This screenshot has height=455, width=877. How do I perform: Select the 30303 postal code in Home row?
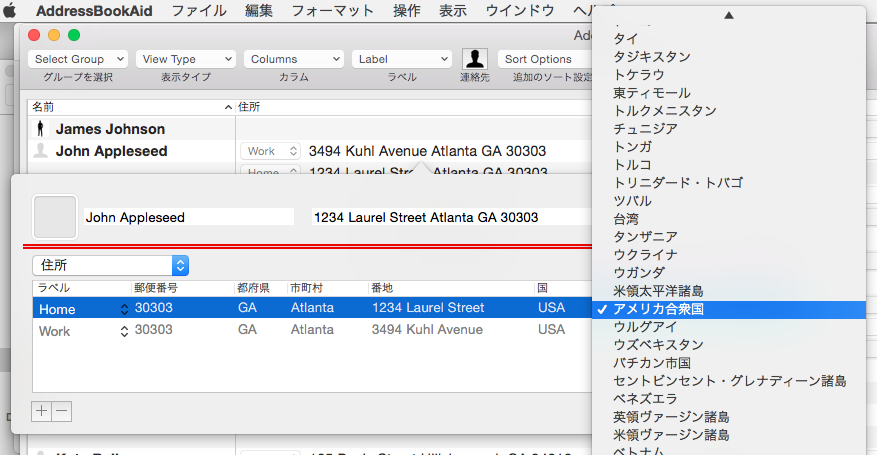(x=154, y=308)
